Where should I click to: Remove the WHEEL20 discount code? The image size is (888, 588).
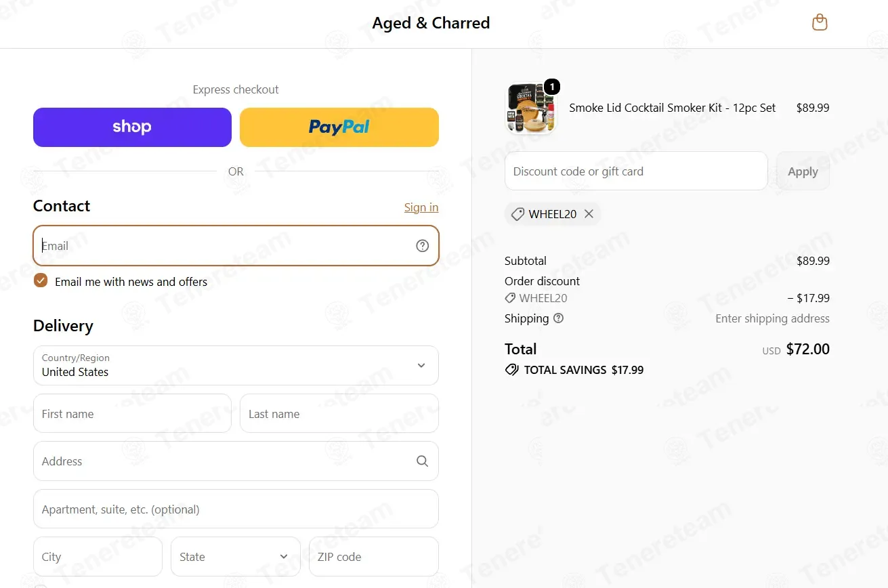pos(589,214)
